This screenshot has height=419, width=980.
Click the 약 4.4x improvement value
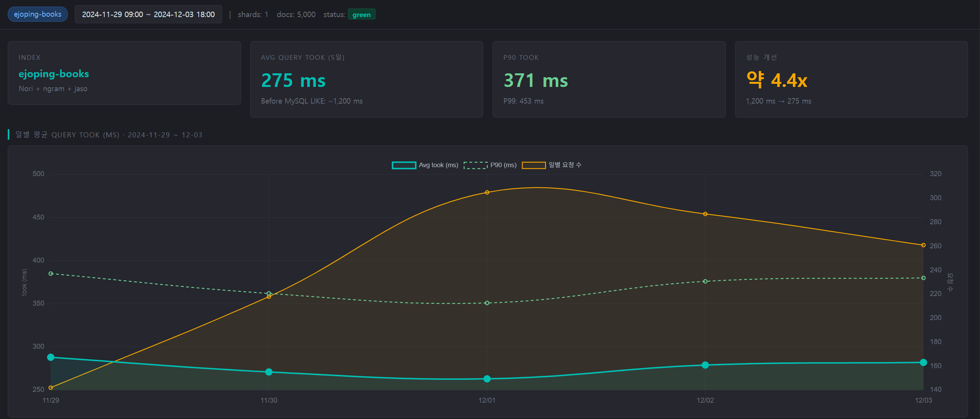click(777, 80)
